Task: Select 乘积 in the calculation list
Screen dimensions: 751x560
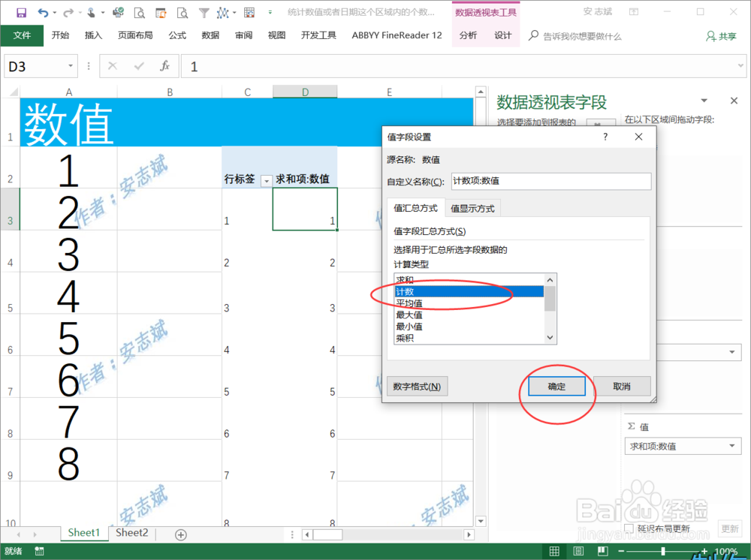Action: 469,338
